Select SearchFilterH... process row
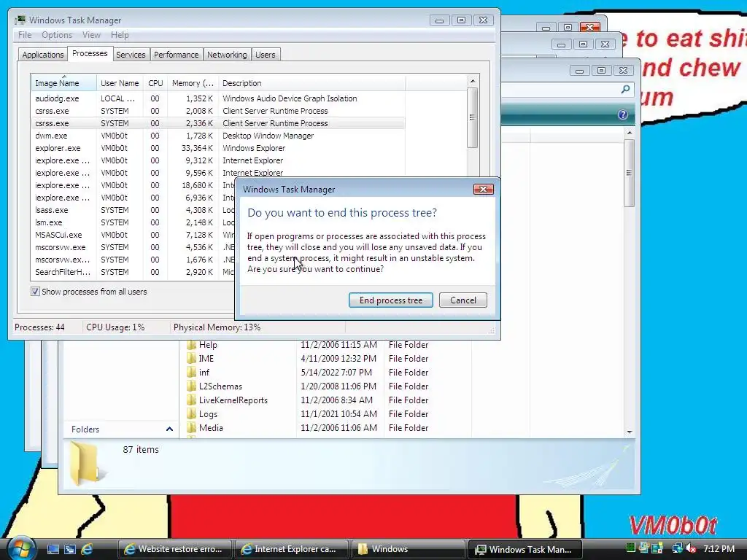Image resolution: width=747 pixels, height=560 pixels. (x=133, y=272)
